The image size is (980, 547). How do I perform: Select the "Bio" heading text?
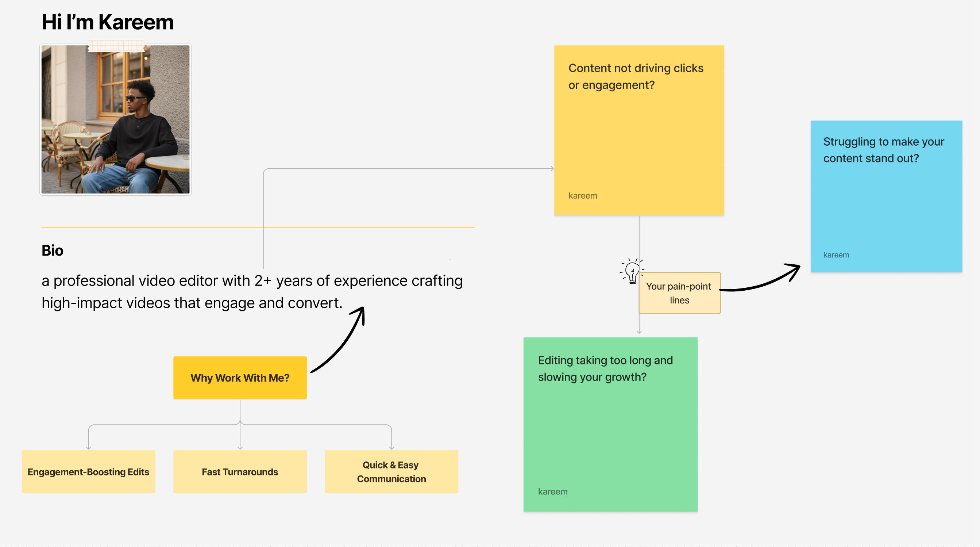(53, 250)
